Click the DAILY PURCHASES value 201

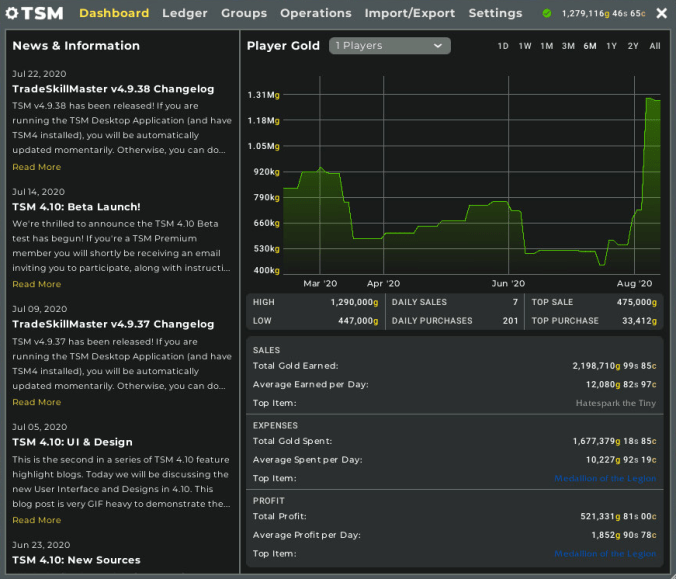[510, 321]
